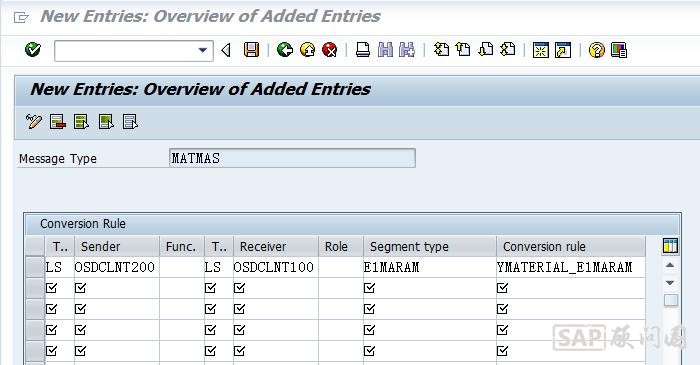Go to the previous page icon
The width and height of the screenshot is (700, 365).
click(x=463, y=49)
